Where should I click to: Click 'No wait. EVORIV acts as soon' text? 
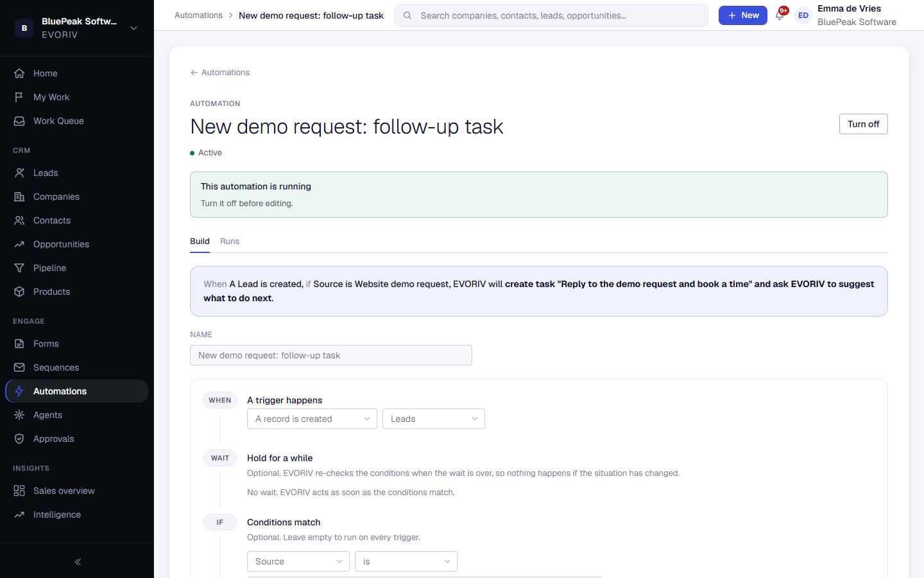tap(351, 493)
